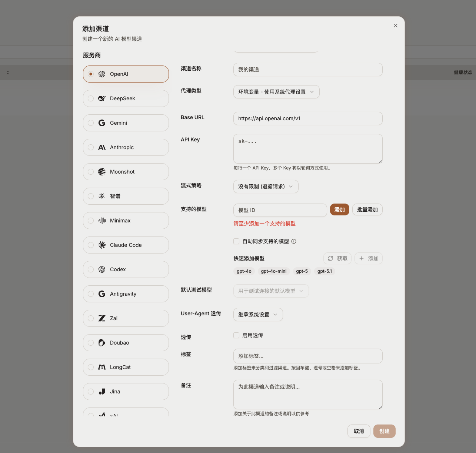Click the 创建 button
Image resolution: width=476 pixels, height=453 pixels.
click(x=385, y=431)
